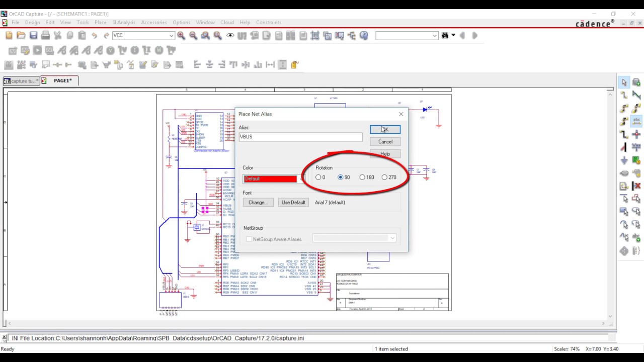Click the eye icon in the toolbar

(x=230, y=36)
